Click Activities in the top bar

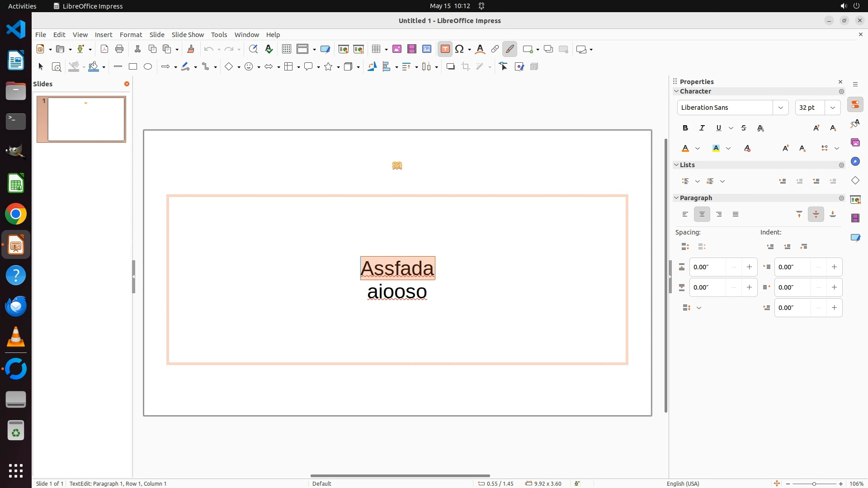[x=22, y=6]
